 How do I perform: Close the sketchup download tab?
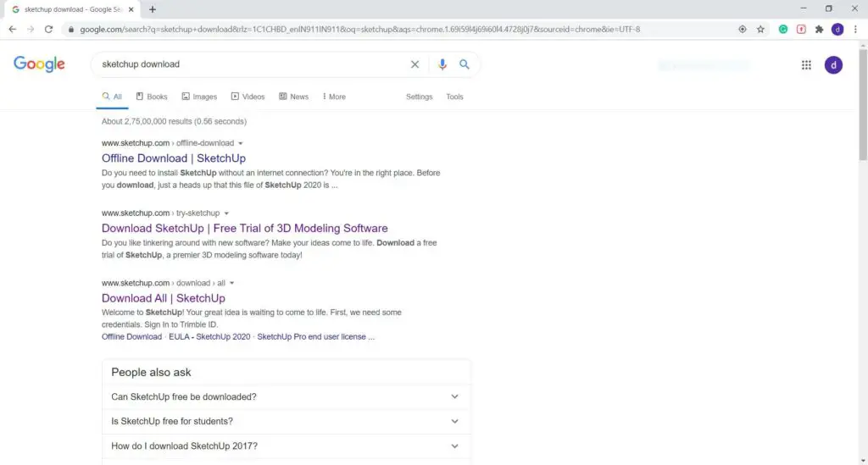(x=131, y=9)
